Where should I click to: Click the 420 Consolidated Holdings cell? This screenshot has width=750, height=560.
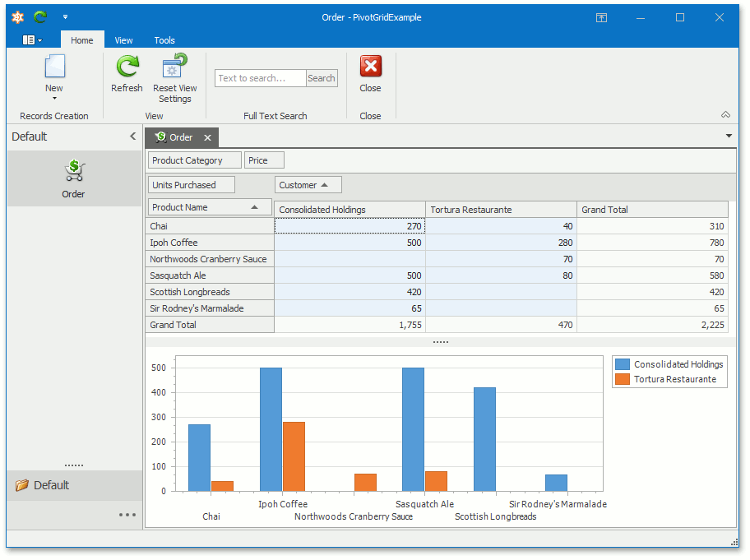[350, 292]
